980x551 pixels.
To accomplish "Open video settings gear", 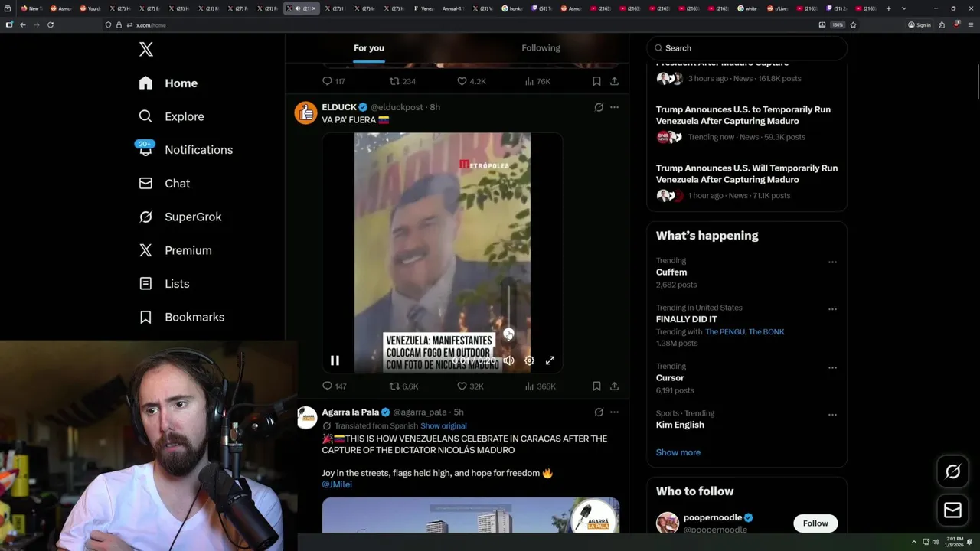I will (529, 360).
